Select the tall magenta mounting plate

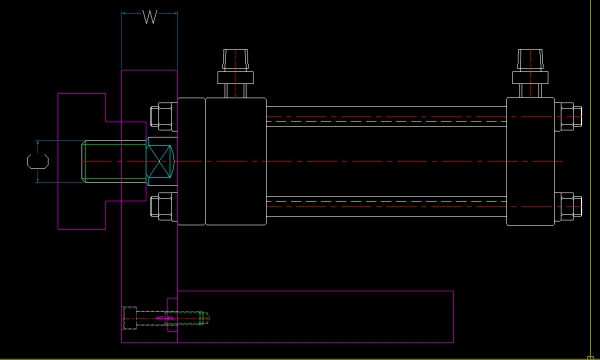click(x=149, y=206)
